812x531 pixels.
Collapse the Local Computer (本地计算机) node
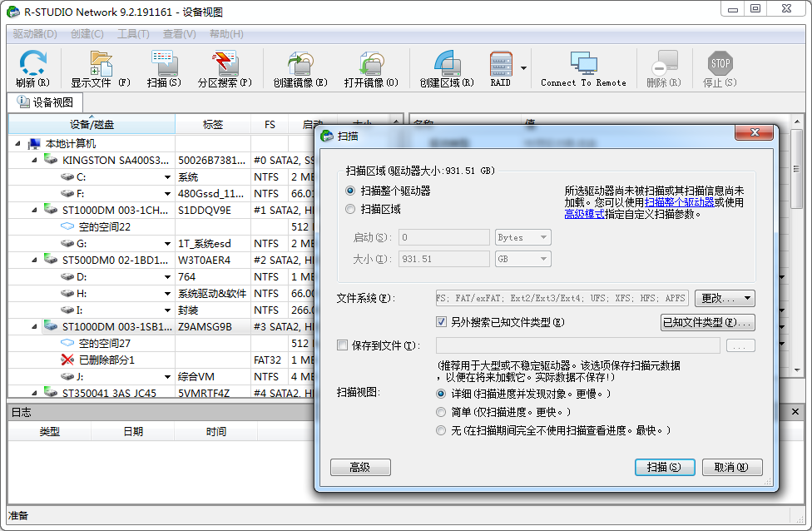coord(18,143)
